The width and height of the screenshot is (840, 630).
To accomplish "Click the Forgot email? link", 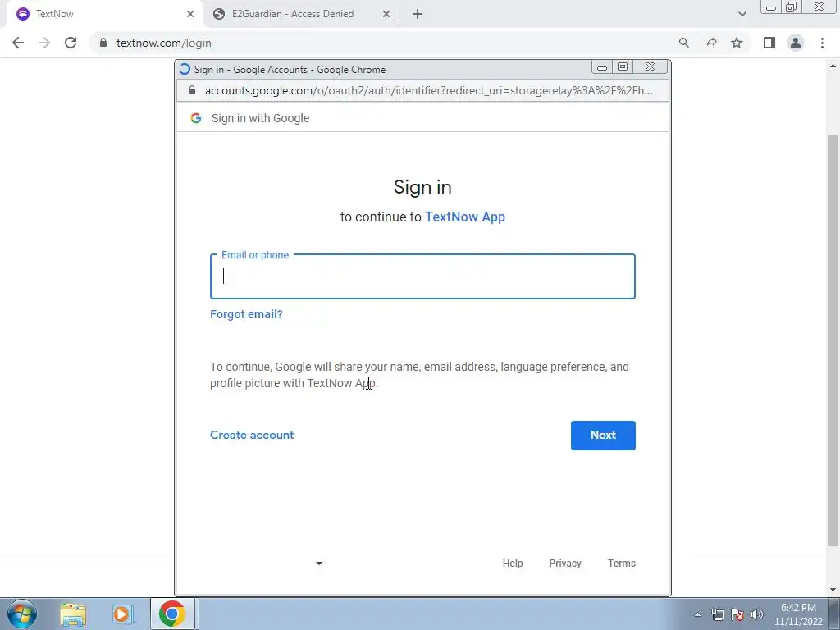I will (246, 314).
